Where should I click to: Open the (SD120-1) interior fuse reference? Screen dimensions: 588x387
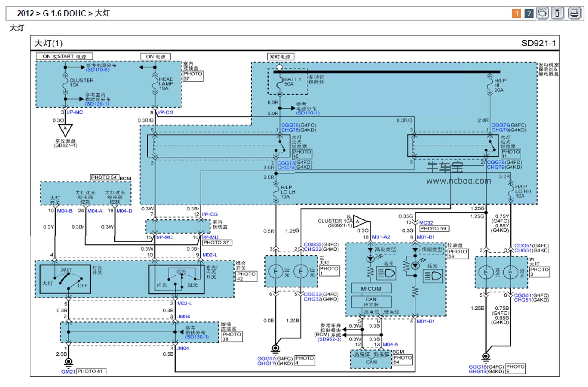[x=97, y=104]
